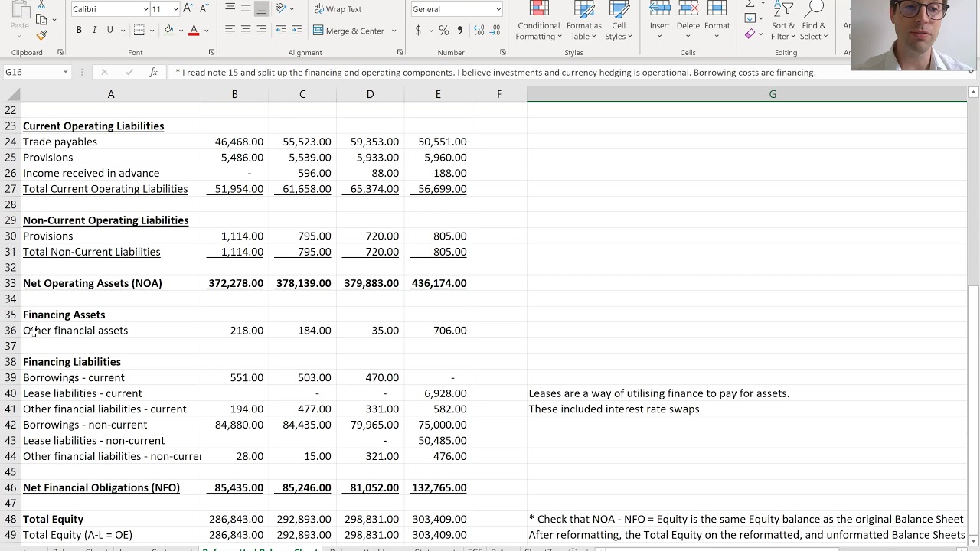Apply cell borders icon
This screenshot has width=980, height=551.
[139, 30]
